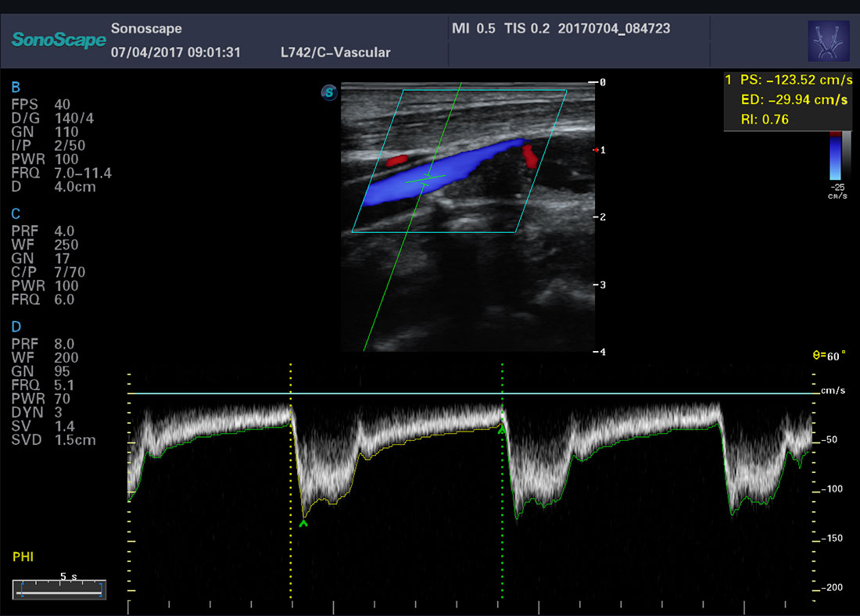Click the 5 s cine loop bar
This screenshot has width=860, height=616.
59,589
